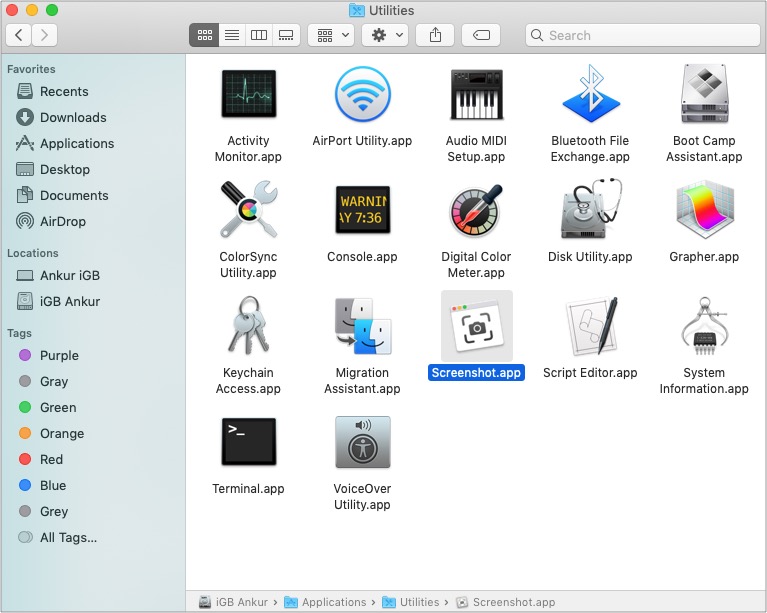The image size is (767, 613).
Task: Open Activity Monitor app icon
Action: coord(248,95)
